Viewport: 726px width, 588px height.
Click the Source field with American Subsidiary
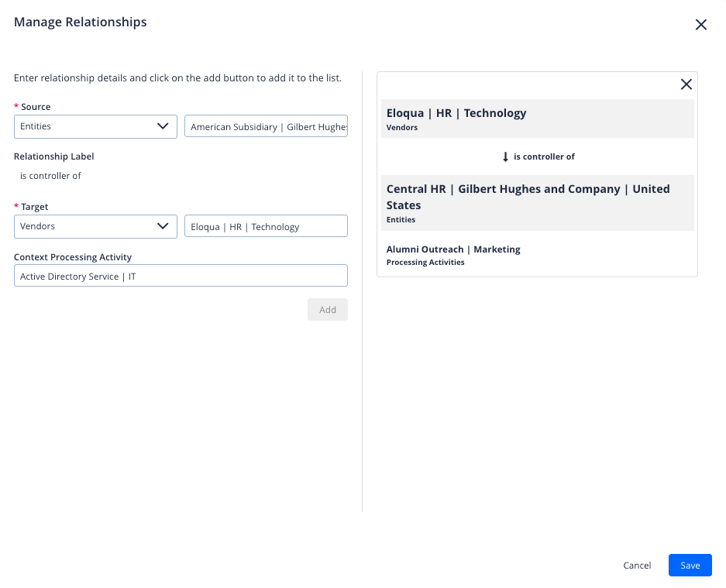[x=266, y=126]
